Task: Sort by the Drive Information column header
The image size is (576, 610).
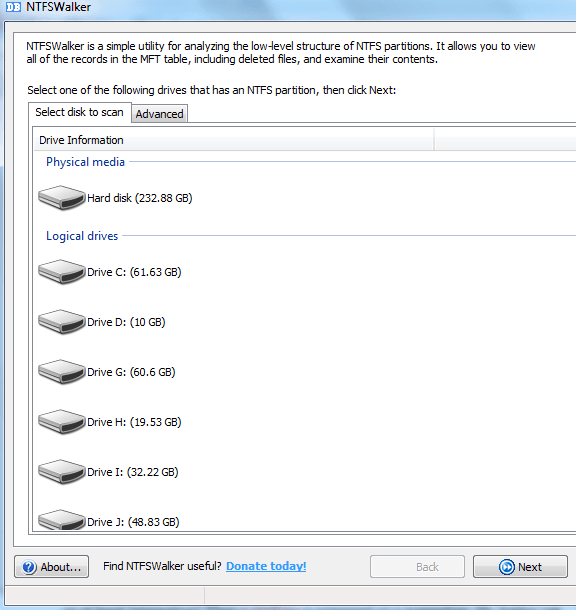Action: (234, 140)
